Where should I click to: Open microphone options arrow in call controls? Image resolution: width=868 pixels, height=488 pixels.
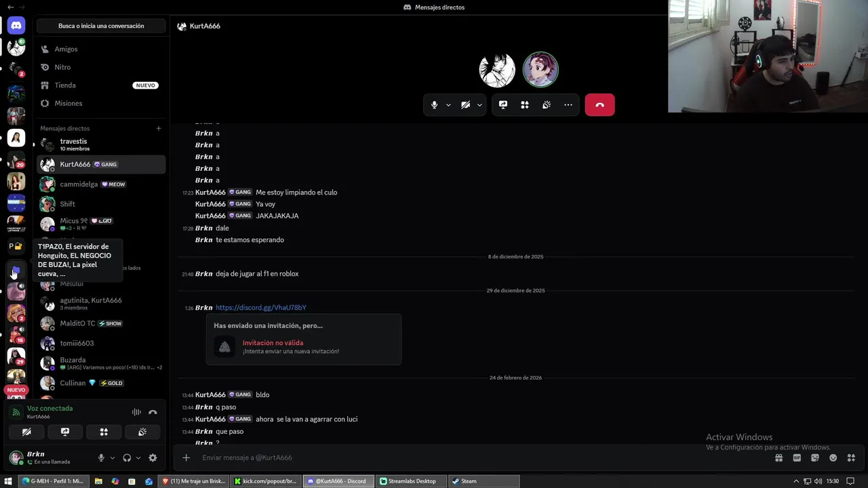pos(448,105)
